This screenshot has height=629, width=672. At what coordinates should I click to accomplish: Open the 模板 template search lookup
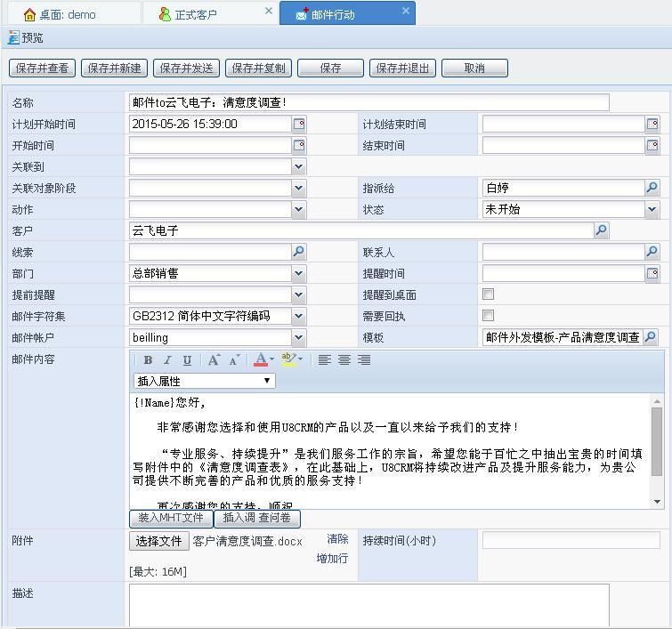click(x=650, y=337)
